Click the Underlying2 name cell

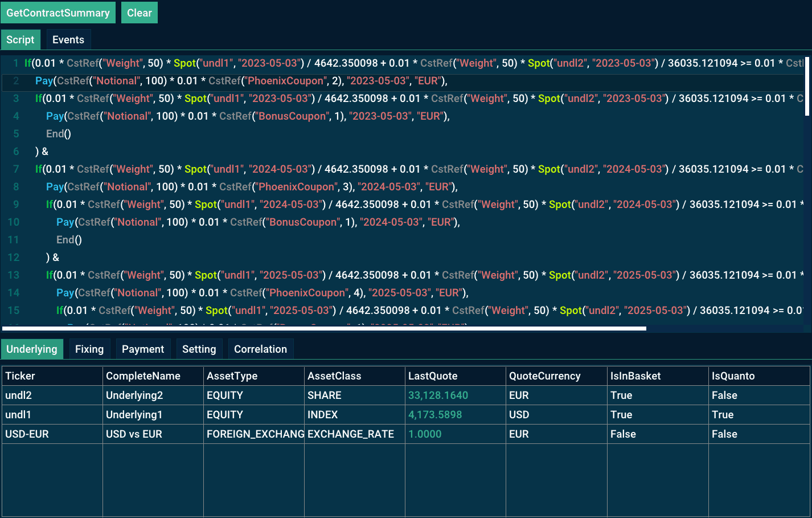click(x=153, y=395)
